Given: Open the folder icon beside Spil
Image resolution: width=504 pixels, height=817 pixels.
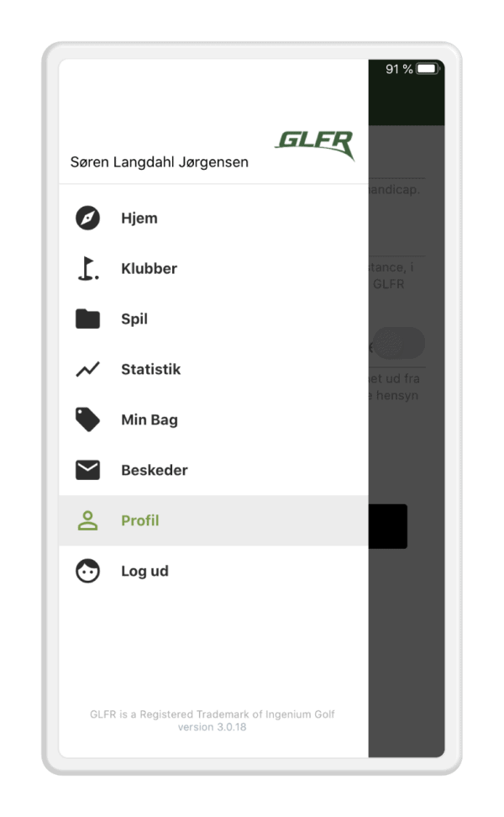Looking at the screenshot, I should [87, 319].
